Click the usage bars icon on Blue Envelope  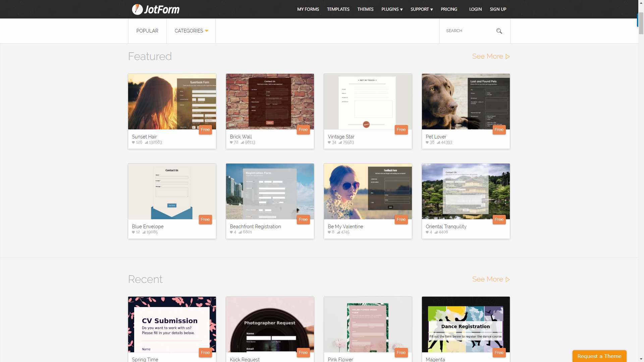point(144,232)
